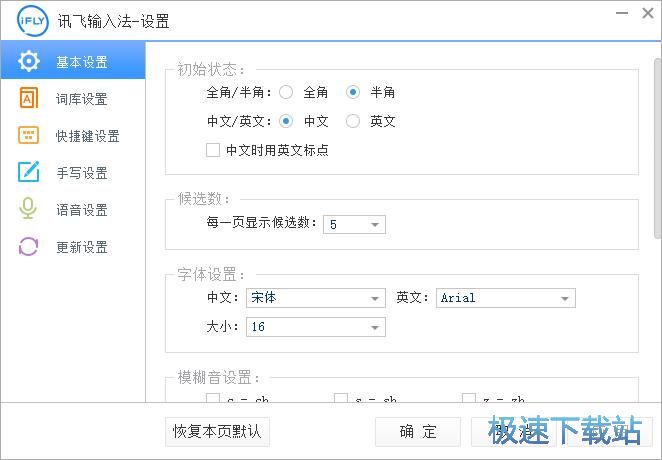Toggle the s = sh fuzzy checkbox
Viewport: 662px width, 460px height.
[x=341, y=398]
